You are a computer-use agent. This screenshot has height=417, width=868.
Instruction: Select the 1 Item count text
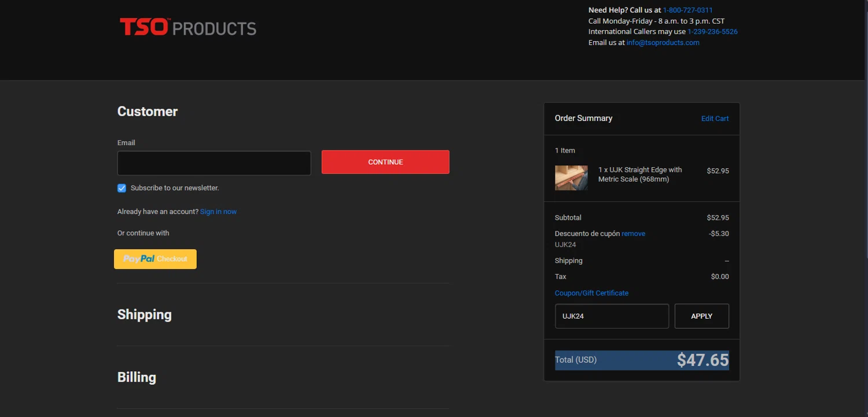[565, 150]
